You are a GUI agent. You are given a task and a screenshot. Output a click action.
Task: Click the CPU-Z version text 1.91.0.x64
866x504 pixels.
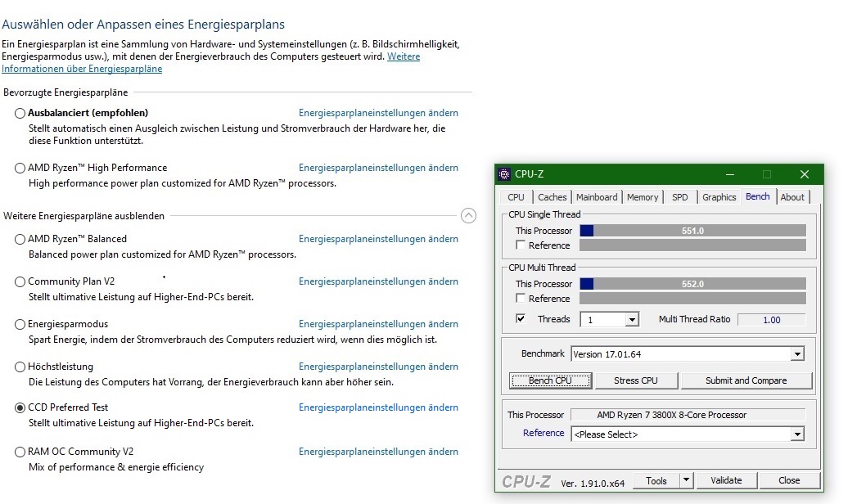pos(593,483)
